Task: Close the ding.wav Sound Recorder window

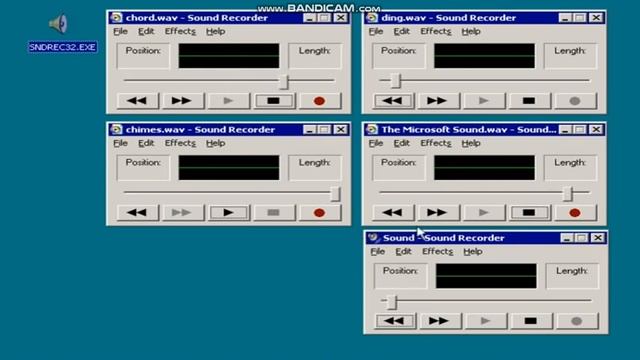Action: [x=596, y=18]
